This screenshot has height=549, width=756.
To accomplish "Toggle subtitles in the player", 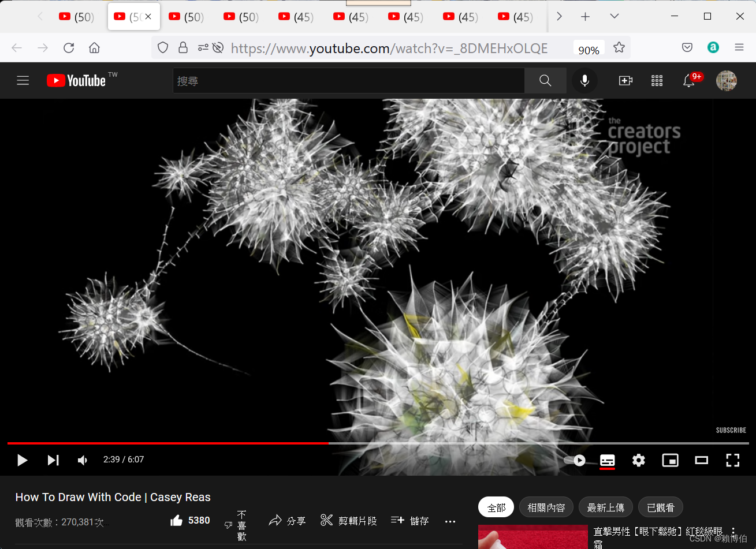I will 608,460.
